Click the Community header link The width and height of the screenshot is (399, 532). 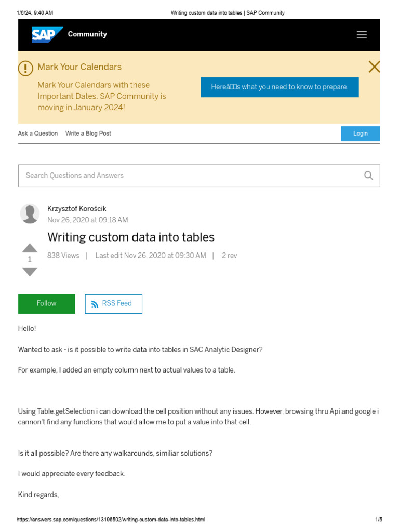pos(87,34)
